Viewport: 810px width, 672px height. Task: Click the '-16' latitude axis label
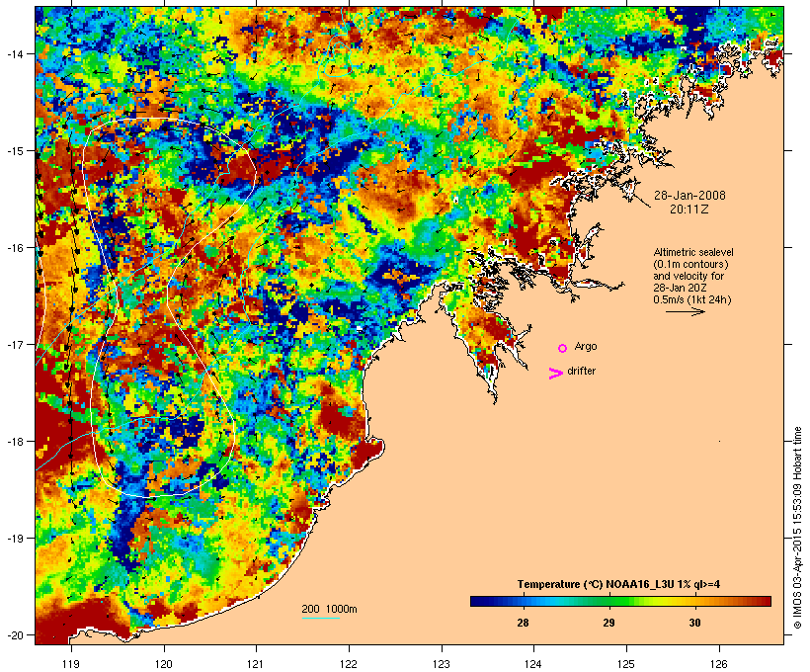(x=14, y=248)
